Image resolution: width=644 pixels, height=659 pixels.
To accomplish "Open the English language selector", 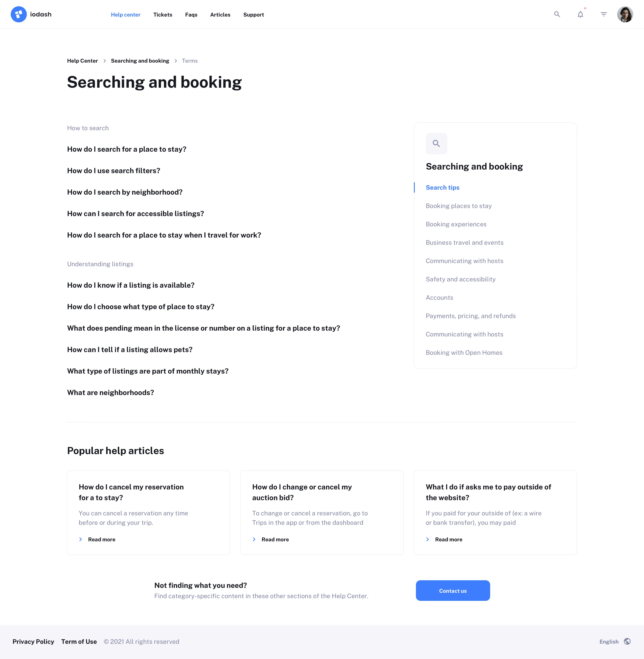I will (609, 641).
